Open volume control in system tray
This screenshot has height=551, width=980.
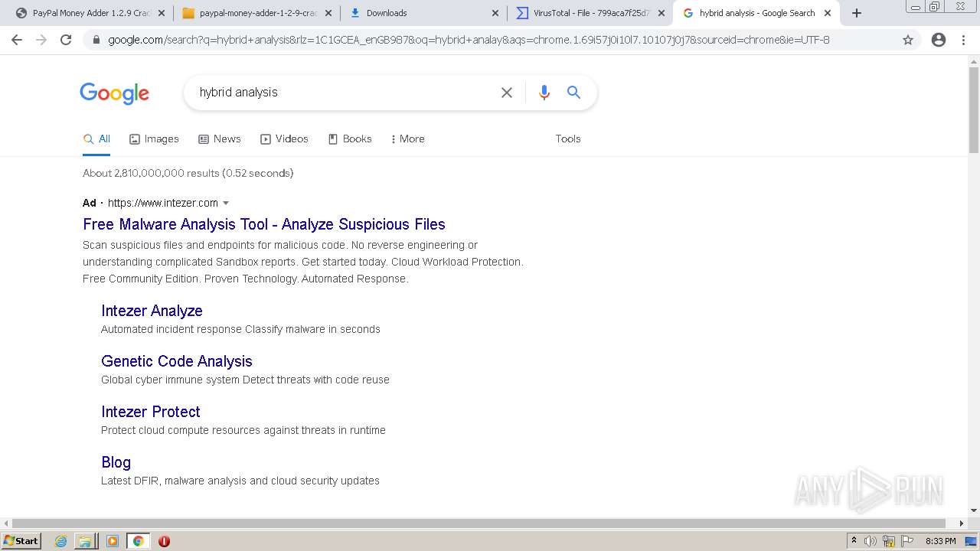871,541
